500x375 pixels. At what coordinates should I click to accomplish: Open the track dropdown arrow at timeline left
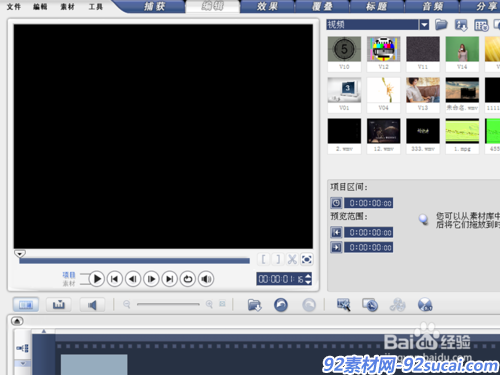coord(23,363)
